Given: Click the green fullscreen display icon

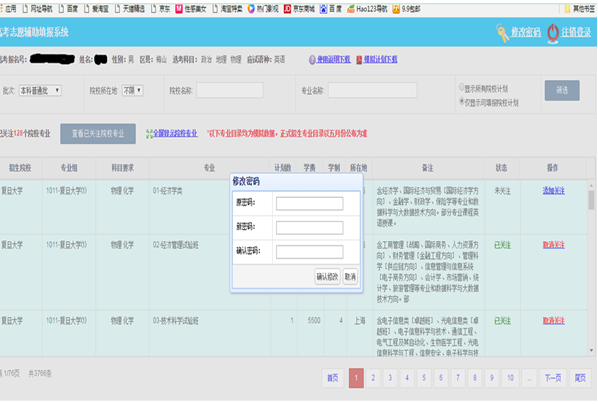Looking at the screenshot, I should pos(149,134).
